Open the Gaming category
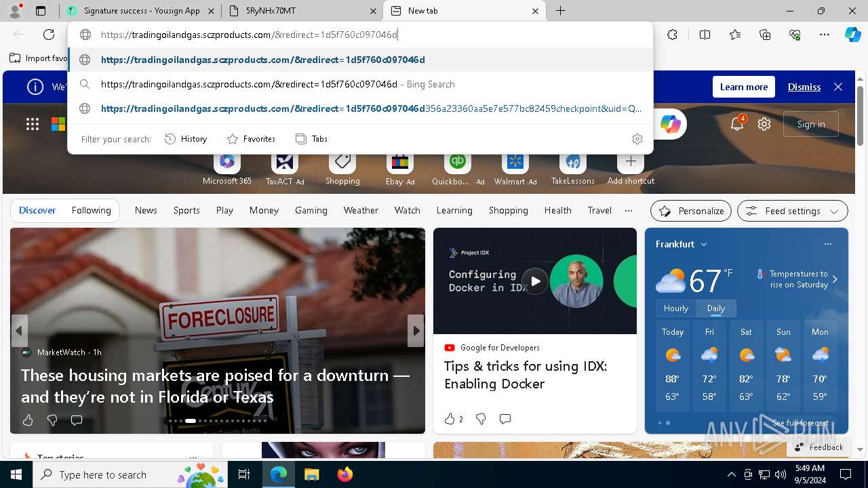 (x=311, y=210)
